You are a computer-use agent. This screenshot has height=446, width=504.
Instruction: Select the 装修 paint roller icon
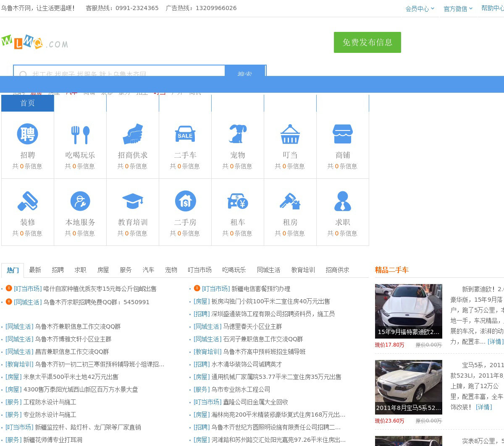tap(28, 201)
